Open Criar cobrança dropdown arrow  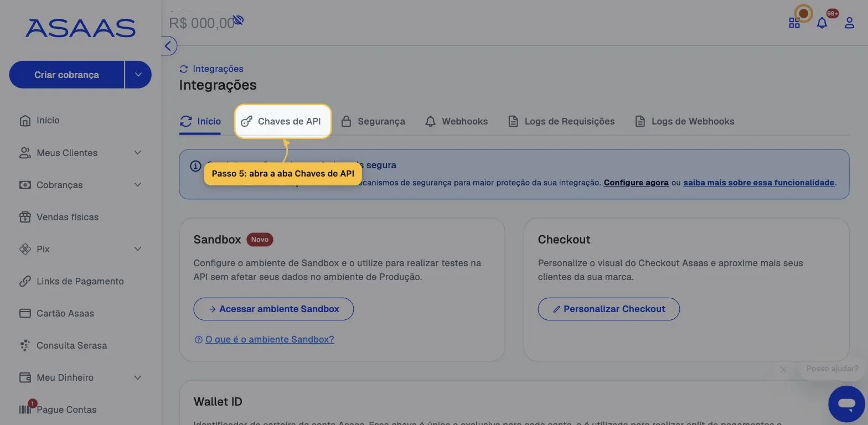pos(138,75)
